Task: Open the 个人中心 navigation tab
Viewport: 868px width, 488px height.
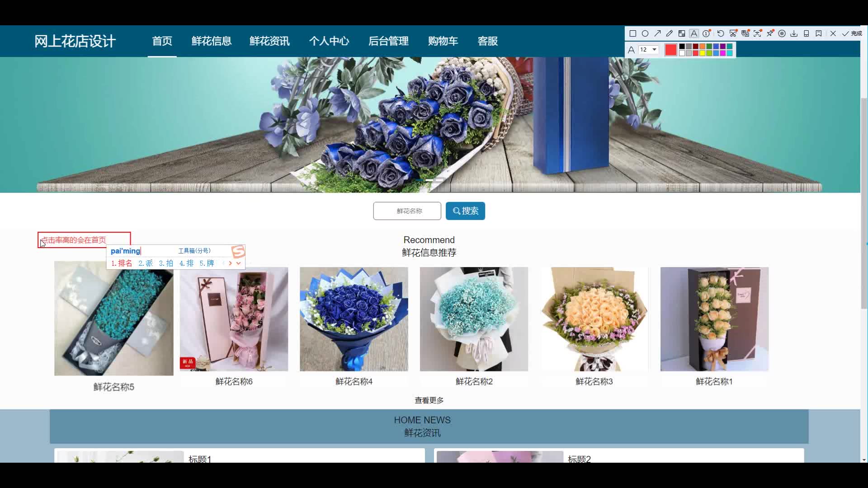Action: pyautogui.click(x=329, y=41)
